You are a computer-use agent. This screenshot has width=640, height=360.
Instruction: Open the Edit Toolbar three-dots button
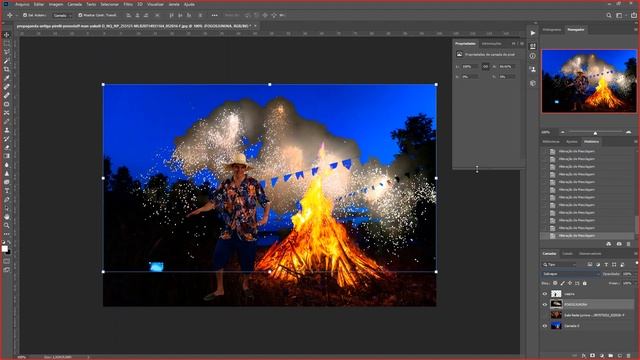click(7, 234)
